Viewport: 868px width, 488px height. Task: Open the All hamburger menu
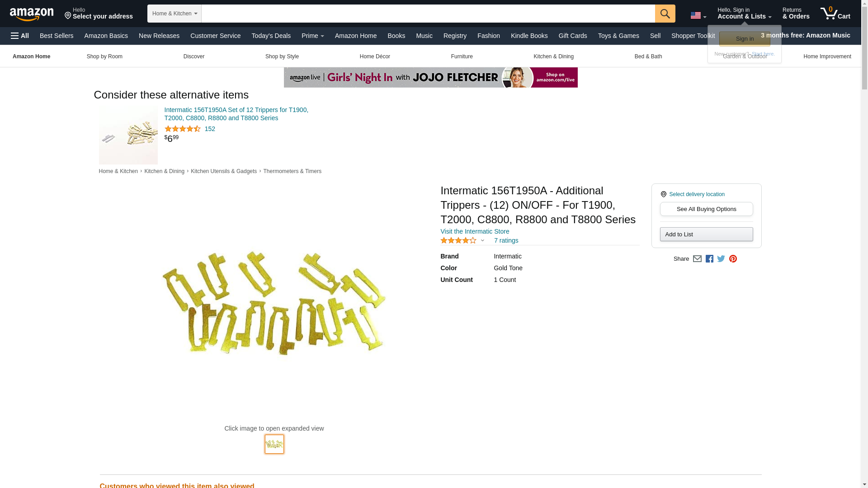tap(20, 36)
